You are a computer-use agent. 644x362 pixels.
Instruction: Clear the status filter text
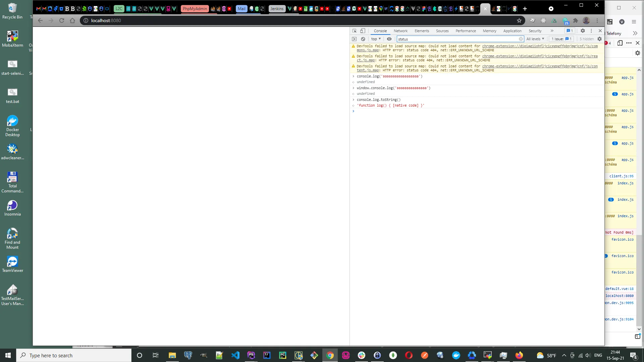tap(521, 39)
